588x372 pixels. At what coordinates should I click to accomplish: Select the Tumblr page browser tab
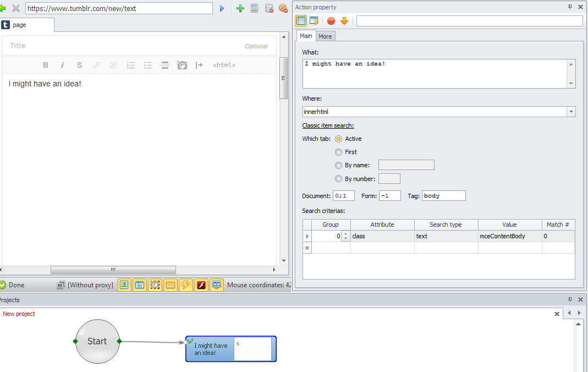coord(27,25)
